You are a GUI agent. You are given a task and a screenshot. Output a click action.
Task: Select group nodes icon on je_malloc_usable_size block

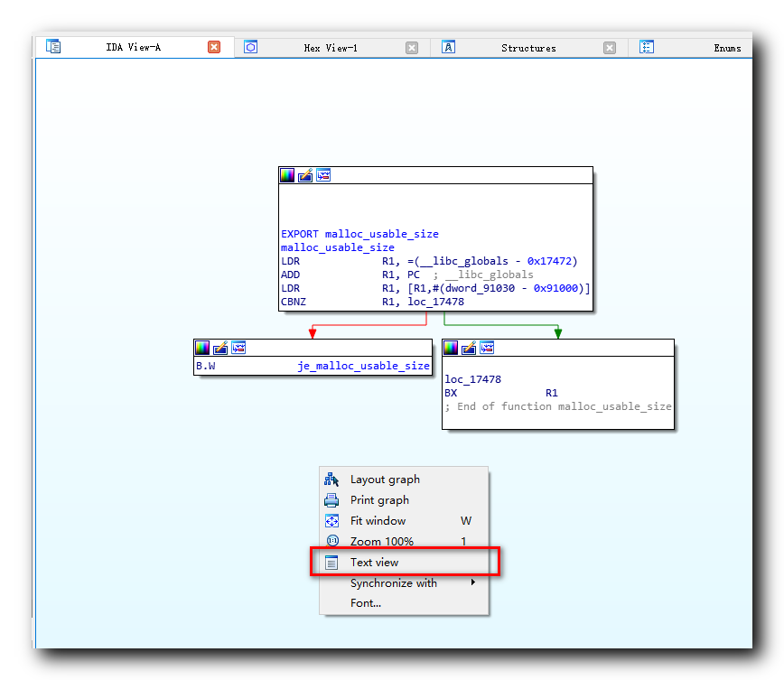click(238, 348)
